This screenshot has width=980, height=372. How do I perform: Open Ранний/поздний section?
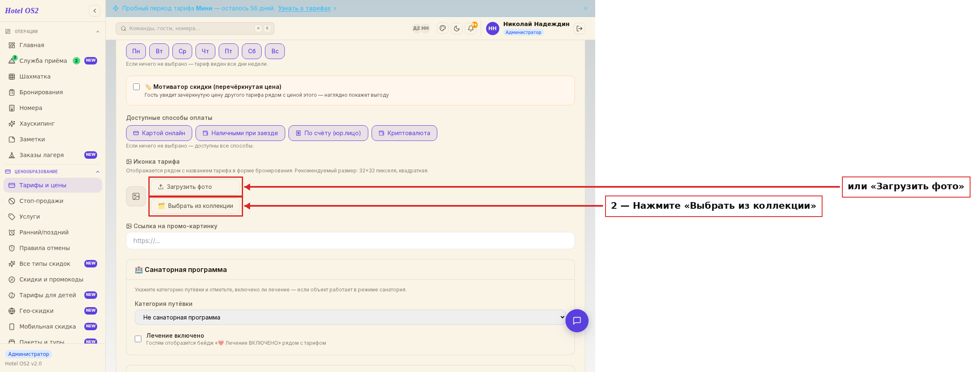coord(52,232)
